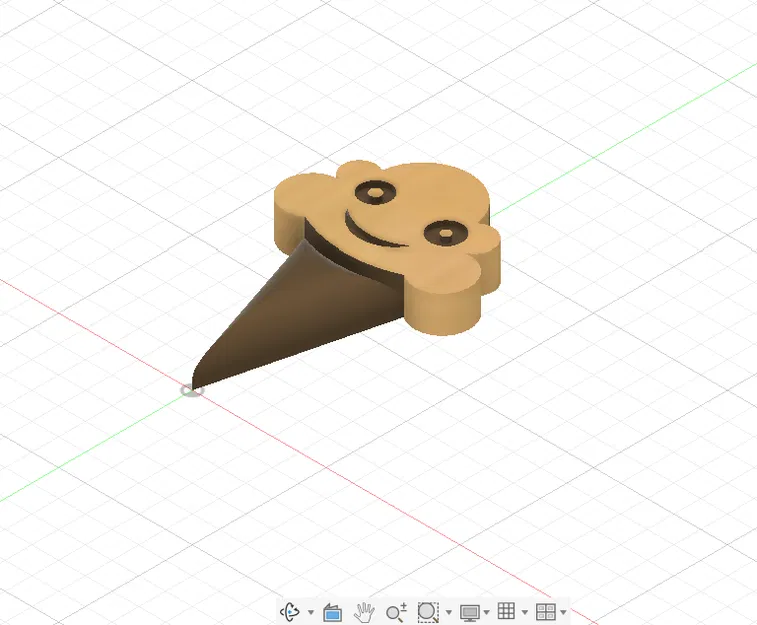Click the right eye of the model
757x625 pixels.
(x=446, y=234)
